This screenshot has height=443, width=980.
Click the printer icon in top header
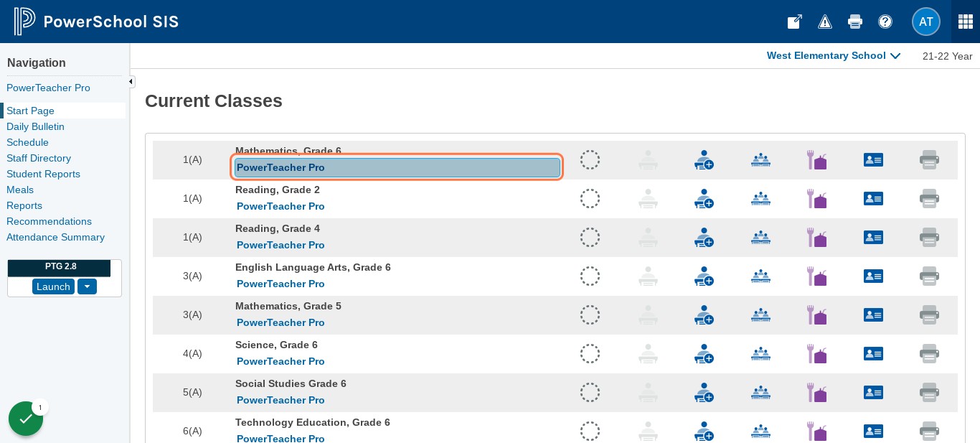pos(855,22)
